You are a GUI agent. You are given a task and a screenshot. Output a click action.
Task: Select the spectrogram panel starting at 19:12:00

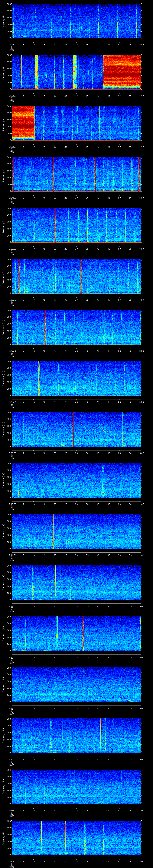(x=76, y=582)
